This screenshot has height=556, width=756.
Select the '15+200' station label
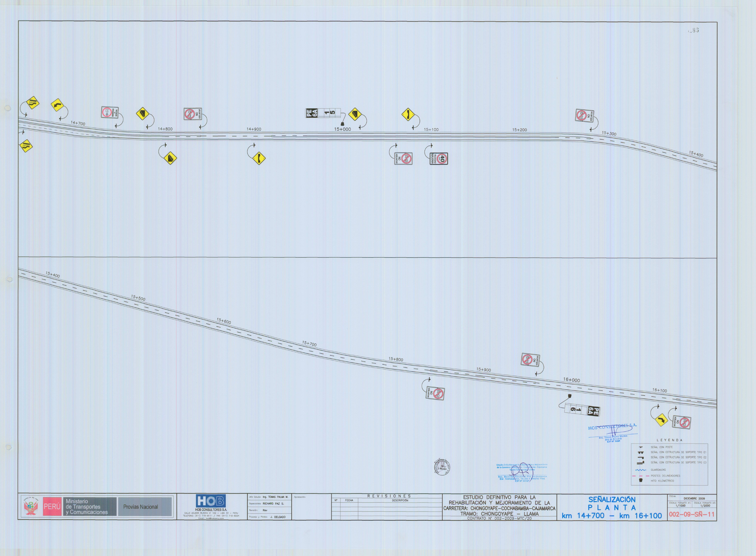point(520,130)
